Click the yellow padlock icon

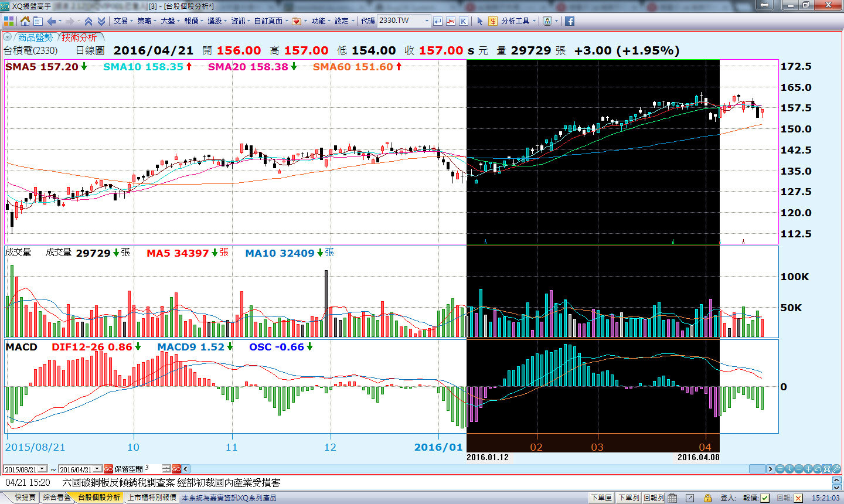point(707,498)
